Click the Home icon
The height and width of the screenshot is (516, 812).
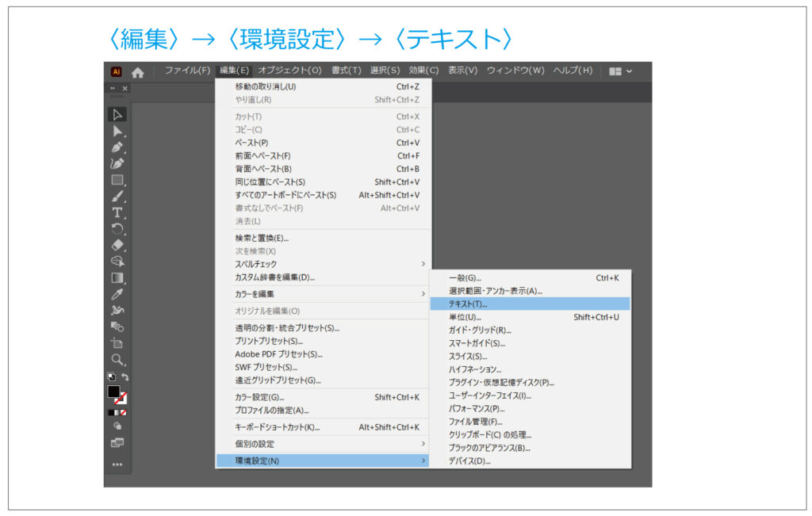(x=138, y=72)
